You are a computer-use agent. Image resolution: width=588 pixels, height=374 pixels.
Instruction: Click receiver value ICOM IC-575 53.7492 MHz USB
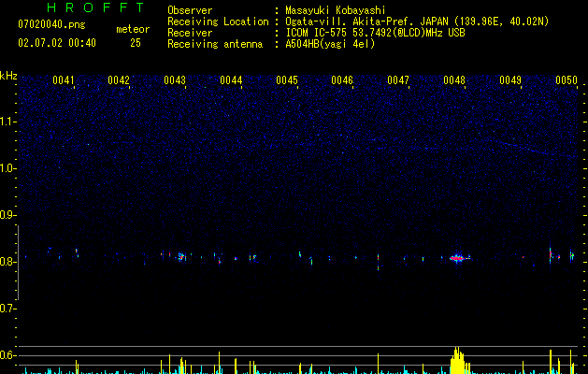coord(376,33)
